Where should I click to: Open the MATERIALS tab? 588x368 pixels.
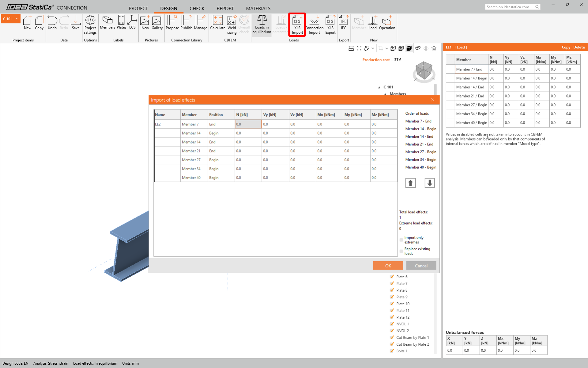tap(258, 8)
